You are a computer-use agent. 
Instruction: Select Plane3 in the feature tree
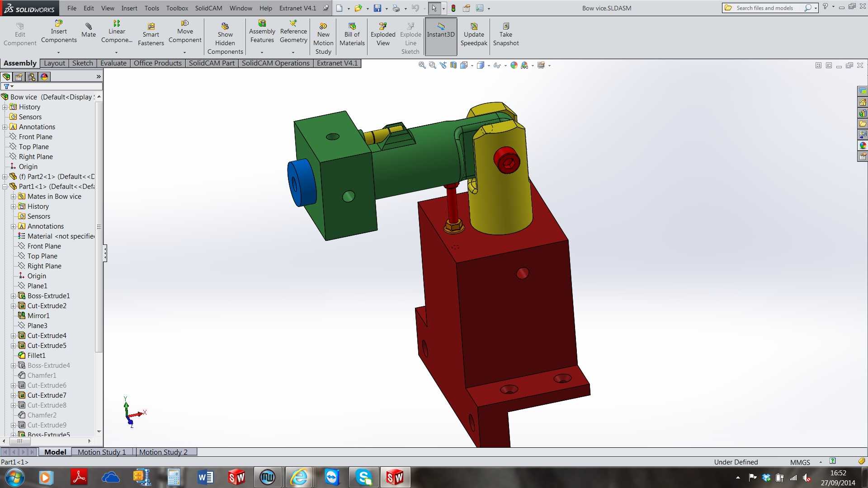(37, 326)
